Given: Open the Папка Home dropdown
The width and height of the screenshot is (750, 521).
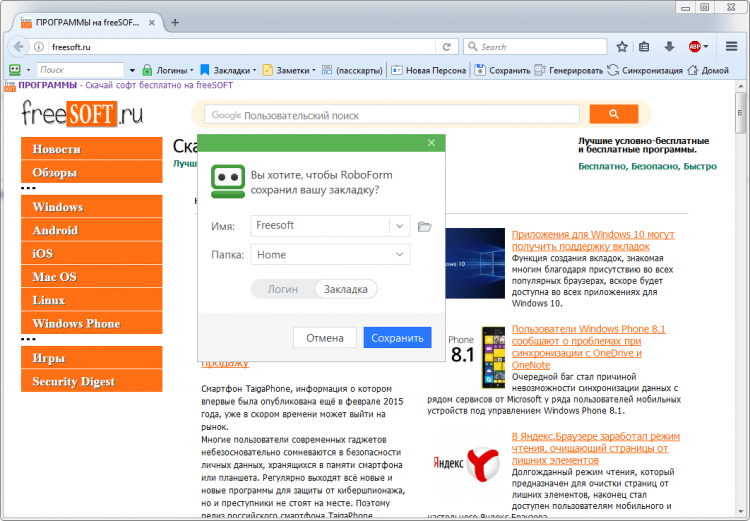Looking at the screenshot, I should pos(330,255).
